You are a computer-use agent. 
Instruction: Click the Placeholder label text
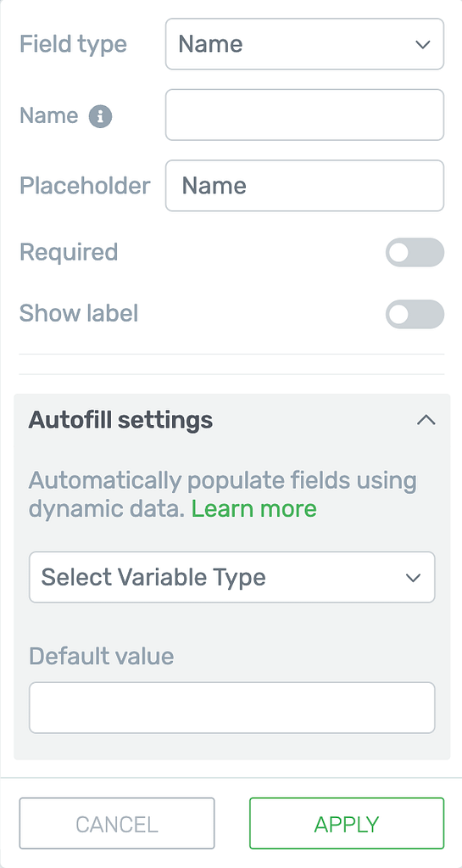click(85, 186)
